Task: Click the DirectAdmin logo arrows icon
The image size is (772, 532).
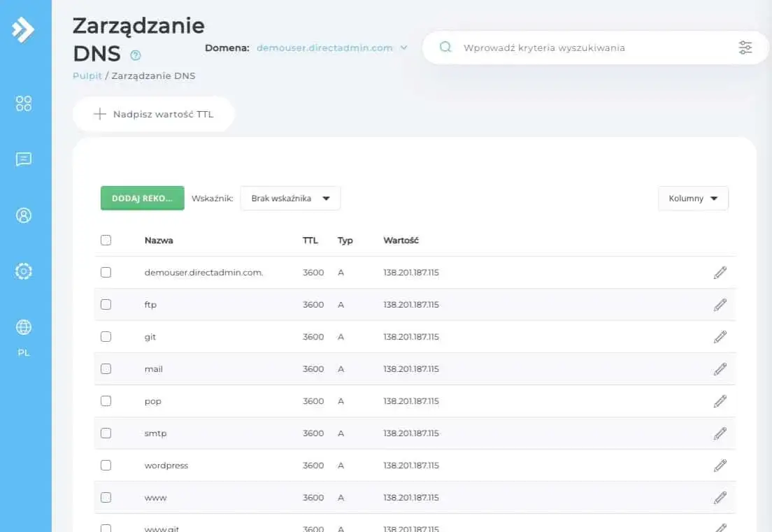Action: point(23,29)
